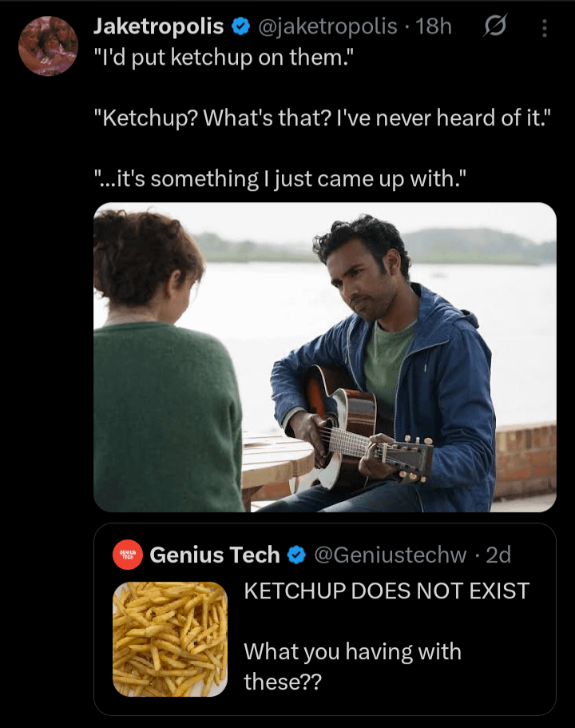Open the three-dot more options menu
Image resolution: width=575 pixels, height=728 pixels.
click(x=545, y=28)
